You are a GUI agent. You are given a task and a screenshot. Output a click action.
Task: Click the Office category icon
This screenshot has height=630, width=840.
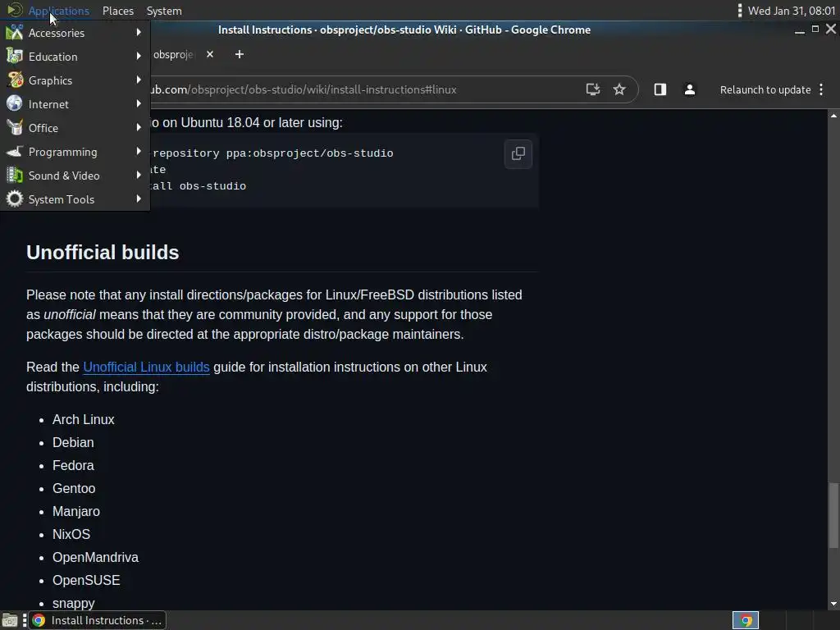click(15, 127)
